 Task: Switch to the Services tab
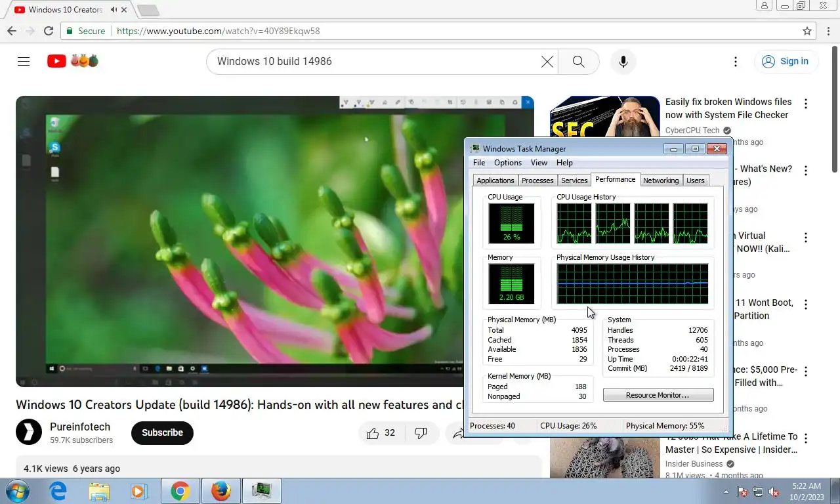[x=574, y=180]
